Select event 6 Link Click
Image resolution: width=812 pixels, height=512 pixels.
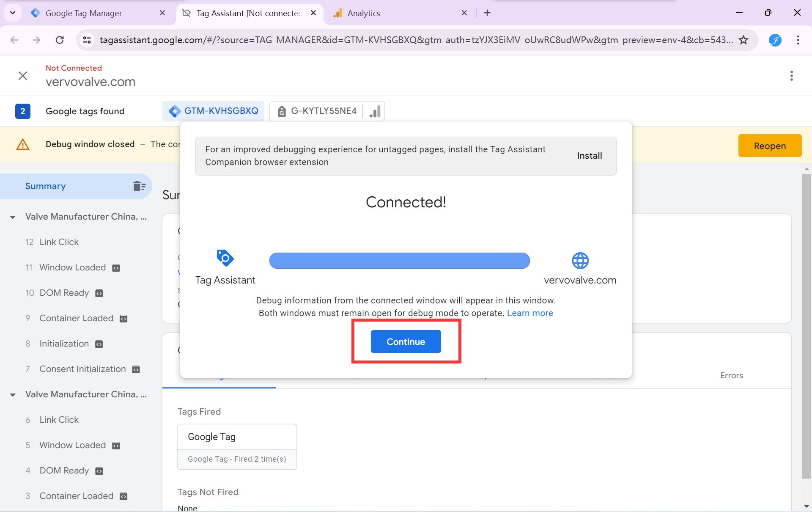pyautogui.click(x=59, y=420)
